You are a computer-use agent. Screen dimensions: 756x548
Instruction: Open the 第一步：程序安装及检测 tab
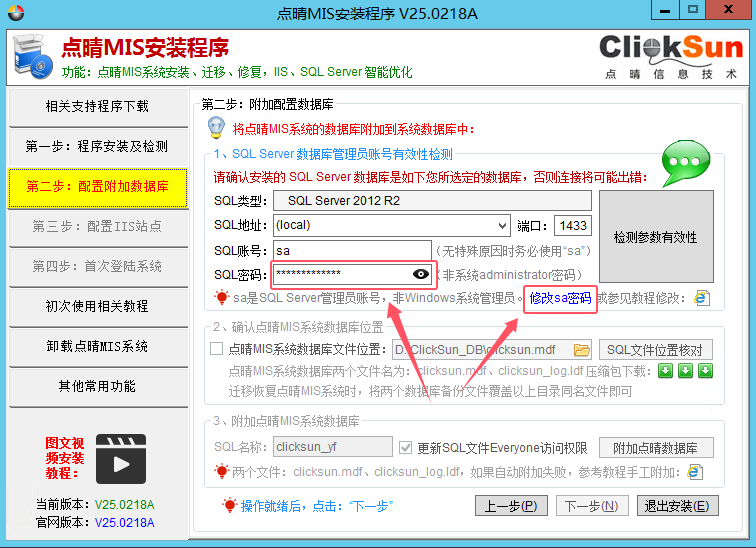pyautogui.click(x=97, y=146)
